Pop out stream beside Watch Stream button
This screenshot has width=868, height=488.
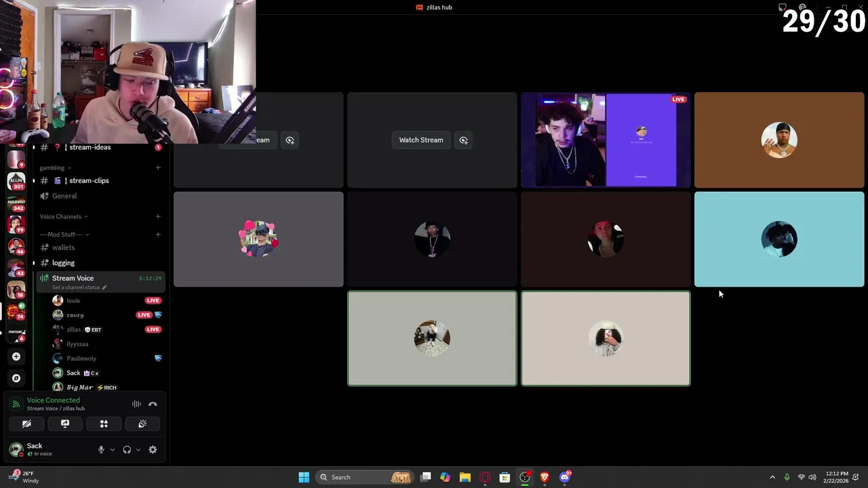click(x=463, y=140)
